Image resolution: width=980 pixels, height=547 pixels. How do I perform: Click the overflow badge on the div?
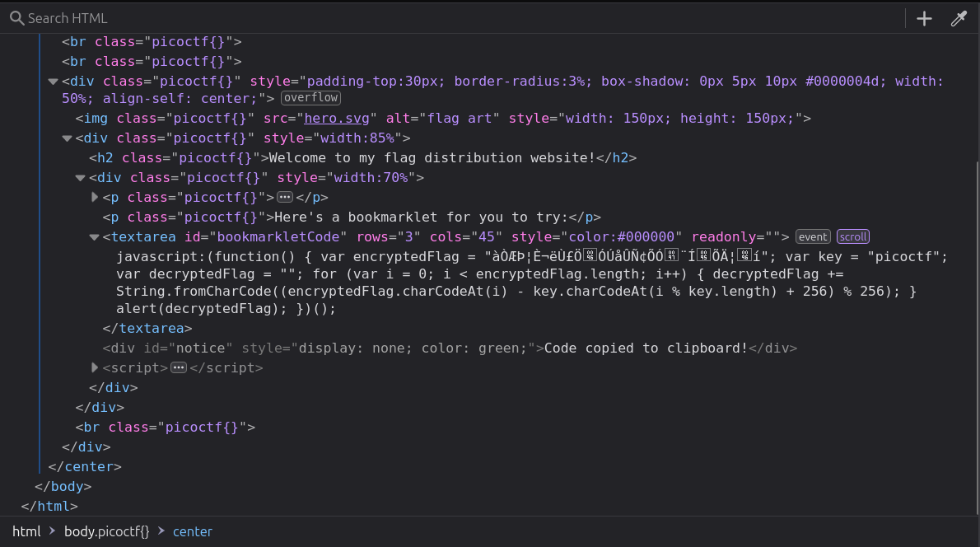310,98
